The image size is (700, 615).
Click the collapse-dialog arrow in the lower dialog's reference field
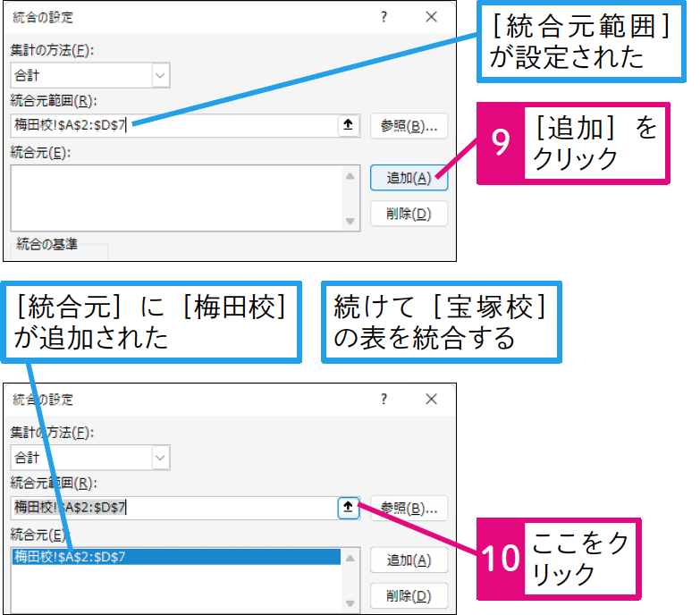(x=348, y=508)
